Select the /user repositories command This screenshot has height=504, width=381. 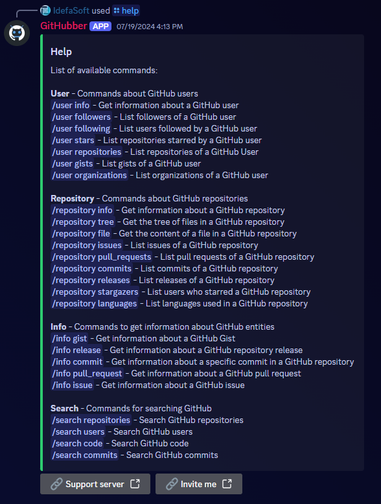[x=87, y=152]
